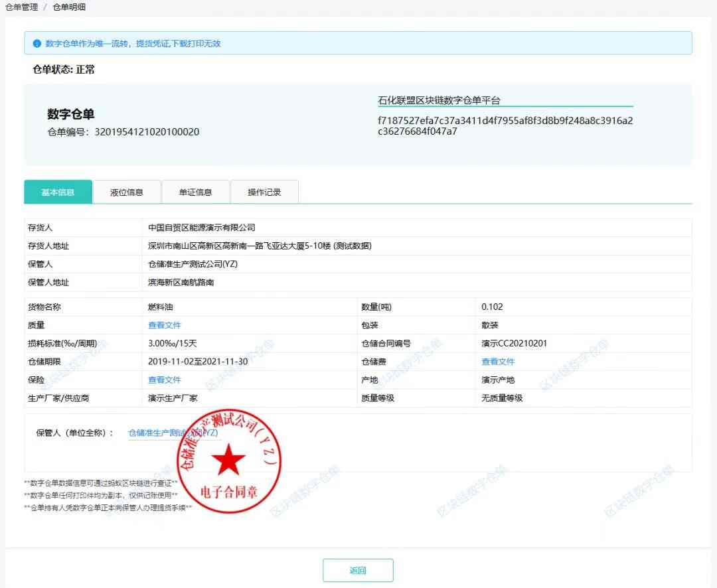Viewport: 717px width, 588px height.
Task: Click the 石化联盟区块链数字仓单平台 title
Action: 439,101
